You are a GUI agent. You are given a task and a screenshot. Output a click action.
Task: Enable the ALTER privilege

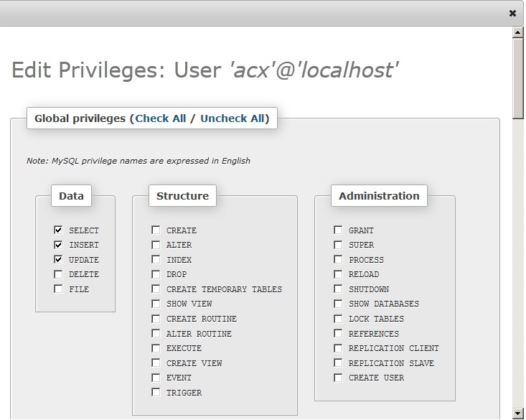point(156,245)
